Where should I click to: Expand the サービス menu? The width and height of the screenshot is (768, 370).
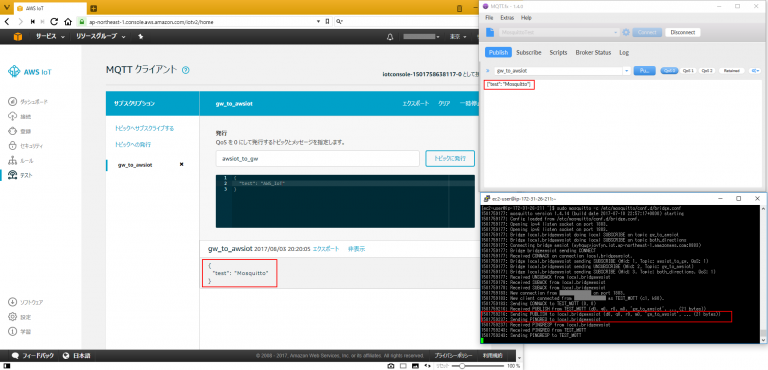pos(49,37)
